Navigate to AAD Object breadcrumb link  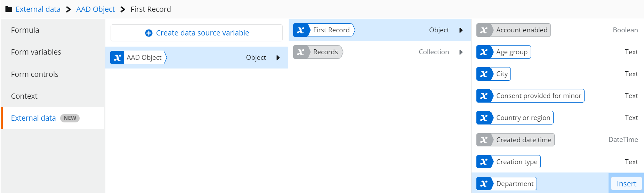(95, 9)
